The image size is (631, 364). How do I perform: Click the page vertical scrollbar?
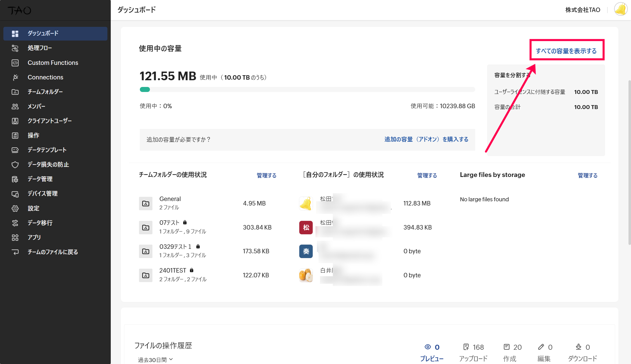coord(629,162)
